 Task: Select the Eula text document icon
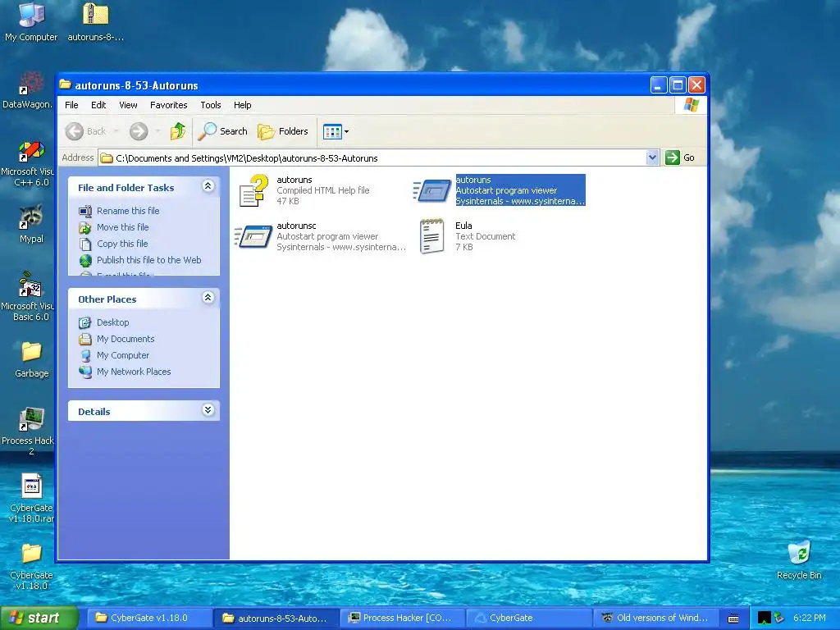pyautogui.click(x=432, y=235)
